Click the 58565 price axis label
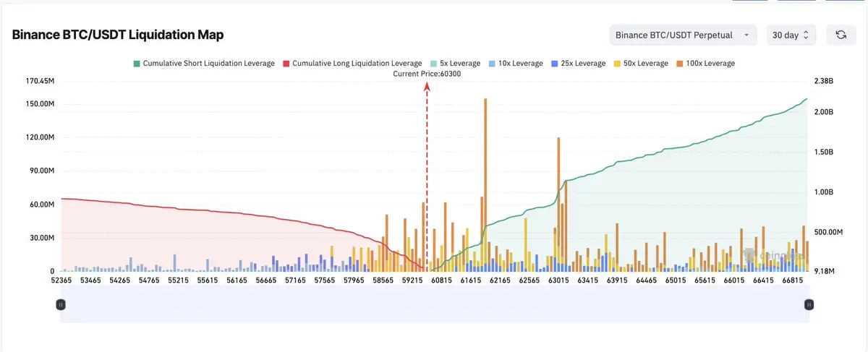This screenshot has height=352, width=868. [382, 280]
